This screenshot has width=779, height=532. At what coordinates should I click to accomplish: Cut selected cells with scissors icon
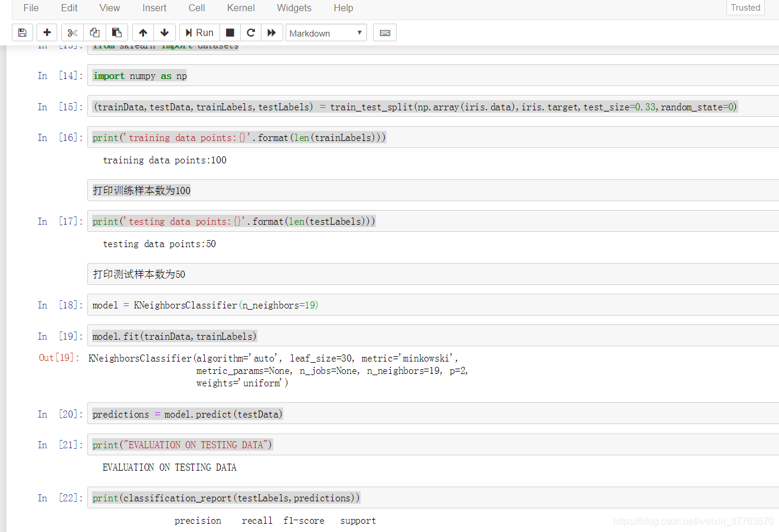73,33
